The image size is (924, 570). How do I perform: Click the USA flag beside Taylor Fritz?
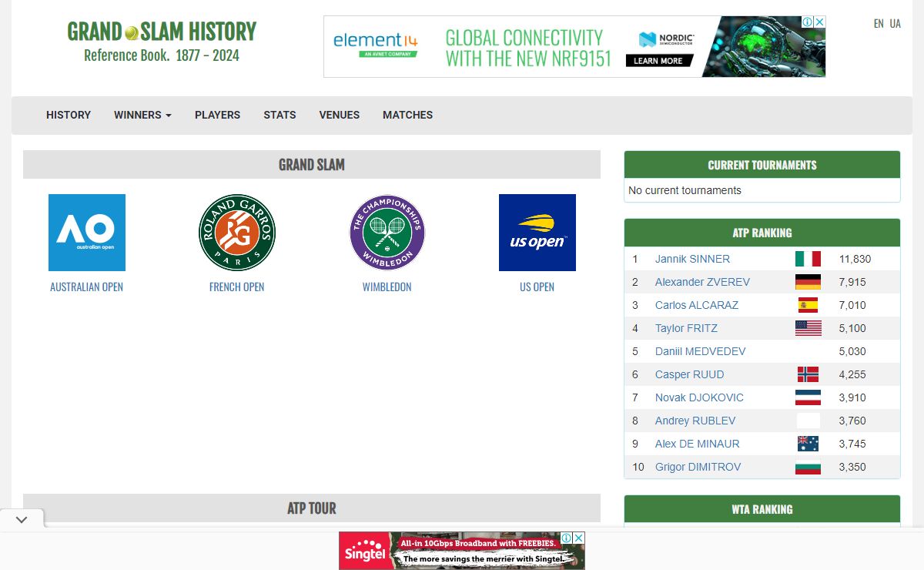pyautogui.click(x=808, y=328)
